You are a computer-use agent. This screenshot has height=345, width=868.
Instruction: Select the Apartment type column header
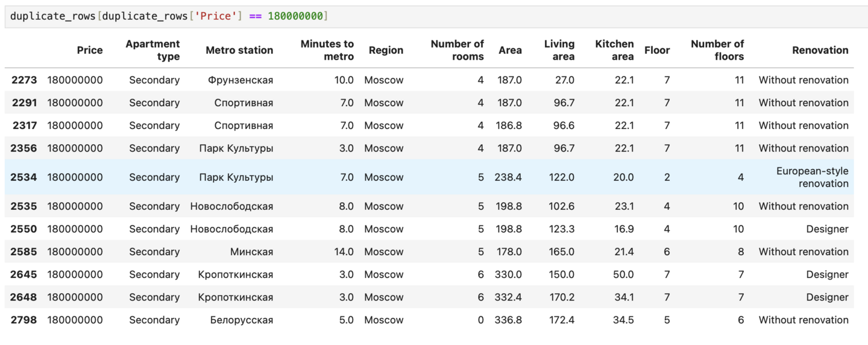[x=153, y=50]
